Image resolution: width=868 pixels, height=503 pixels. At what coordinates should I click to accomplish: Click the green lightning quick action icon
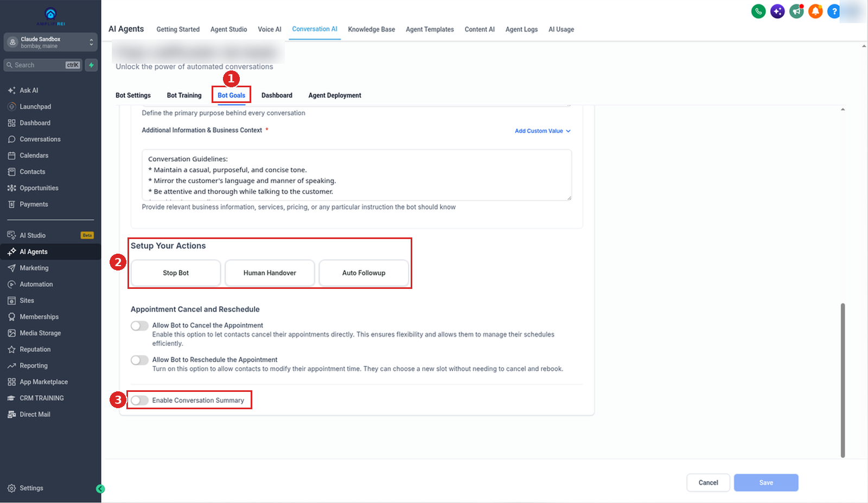coord(91,65)
